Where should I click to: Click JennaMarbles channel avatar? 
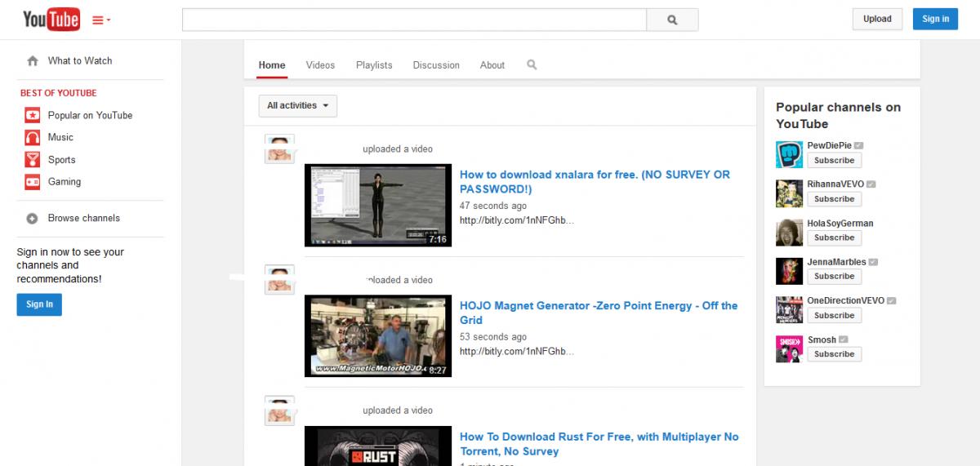coord(790,271)
